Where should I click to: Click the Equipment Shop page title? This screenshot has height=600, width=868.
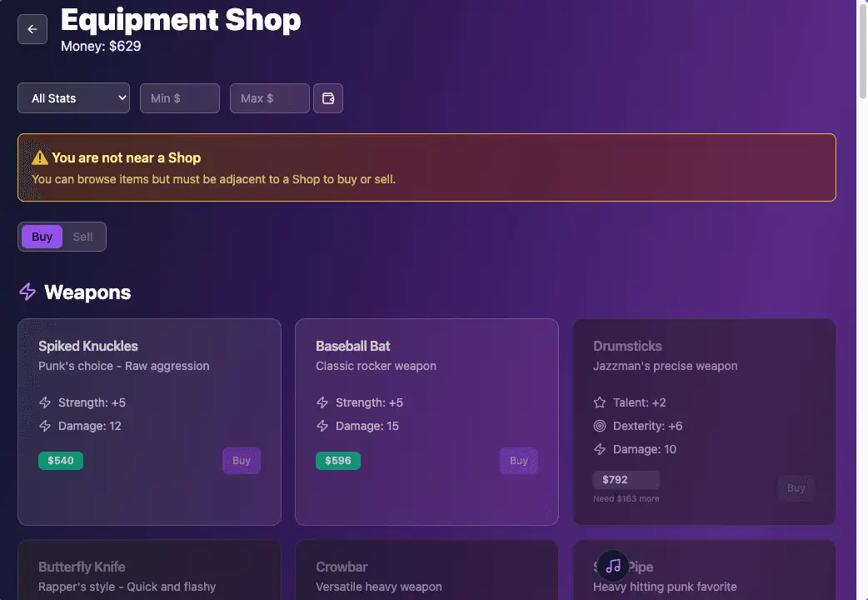pyautogui.click(x=181, y=20)
